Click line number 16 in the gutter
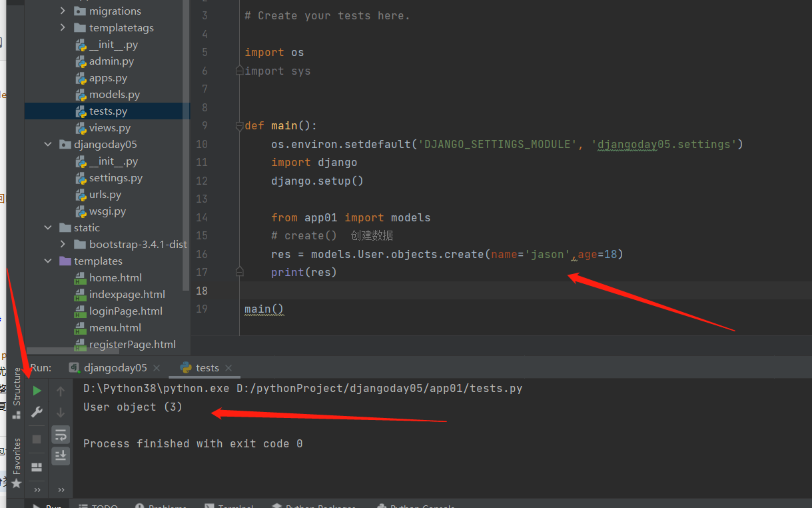This screenshot has height=508, width=812. point(202,254)
